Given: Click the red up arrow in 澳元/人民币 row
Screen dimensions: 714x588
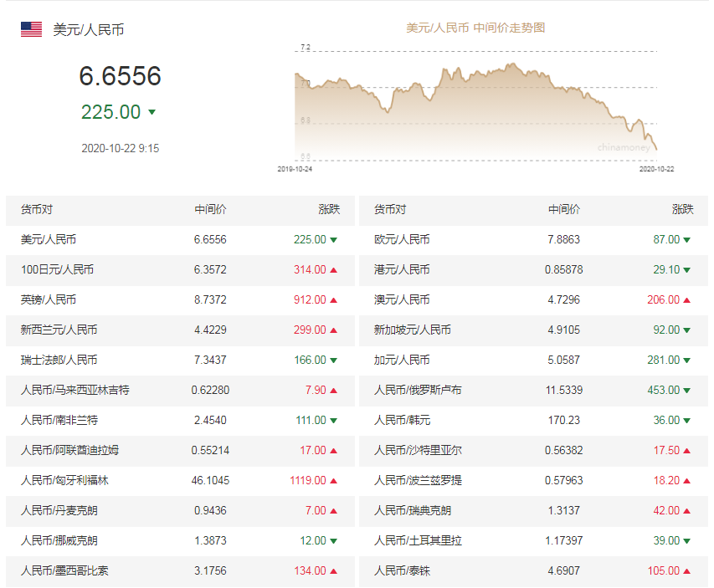Looking at the screenshot, I should (x=687, y=299).
